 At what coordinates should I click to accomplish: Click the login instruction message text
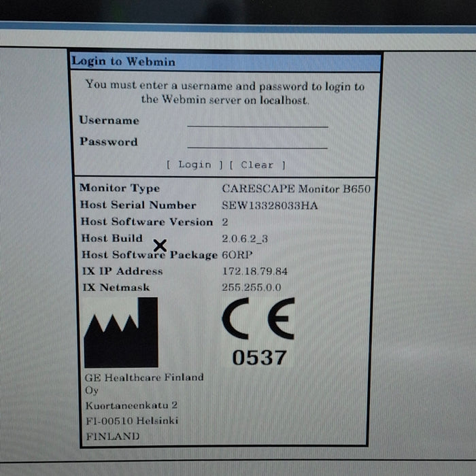tap(225, 92)
